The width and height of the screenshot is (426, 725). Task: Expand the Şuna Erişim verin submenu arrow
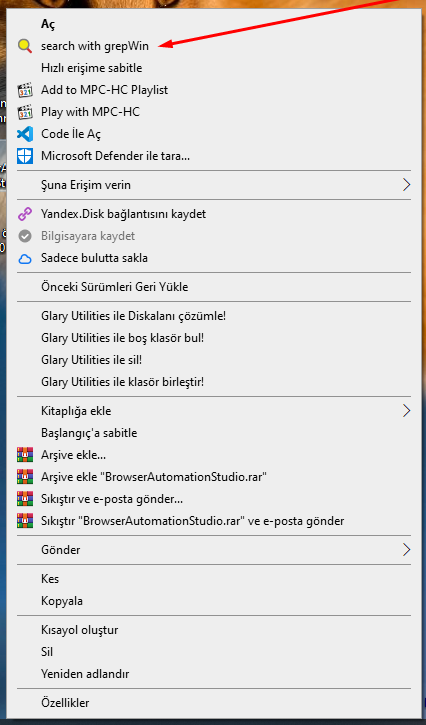click(406, 185)
